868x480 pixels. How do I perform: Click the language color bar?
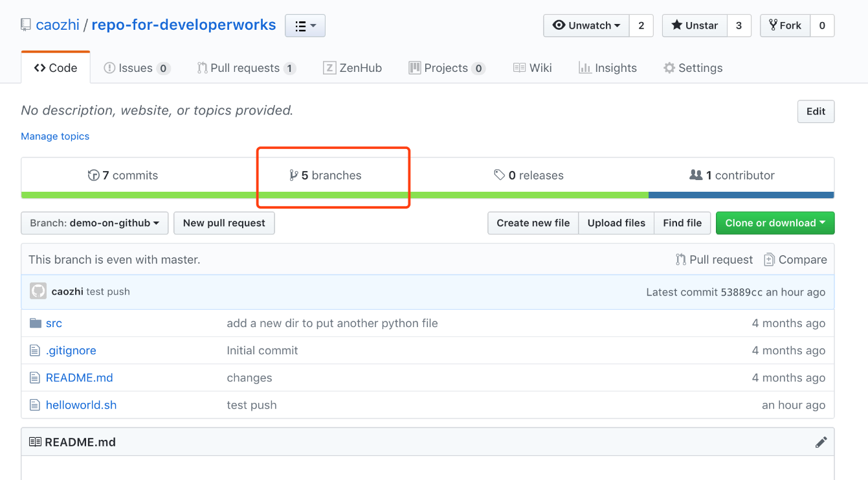[427, 195]
